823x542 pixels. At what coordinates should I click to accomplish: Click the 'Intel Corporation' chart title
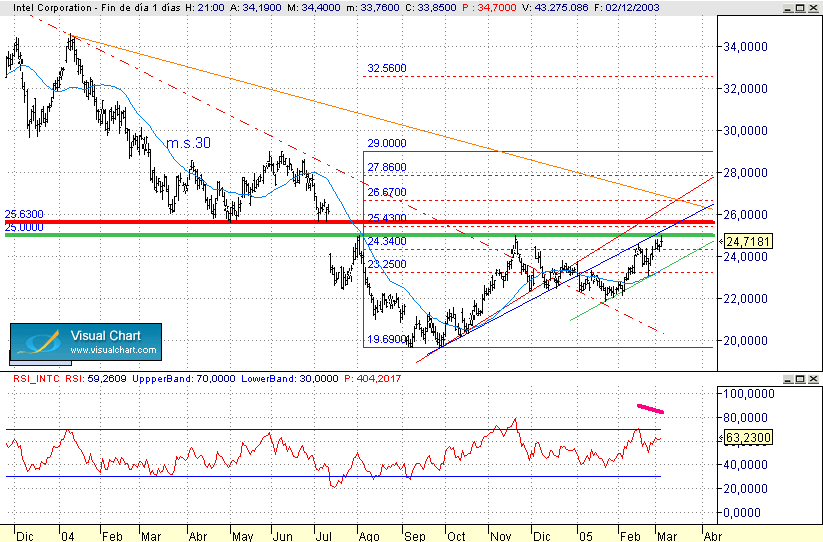(x=52, y=8)
